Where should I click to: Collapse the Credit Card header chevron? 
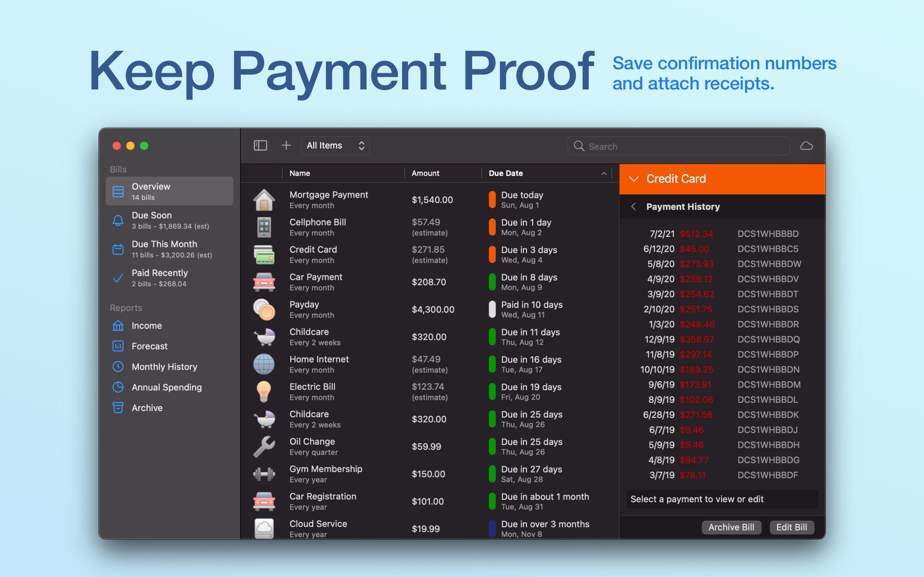click(634, 179)
